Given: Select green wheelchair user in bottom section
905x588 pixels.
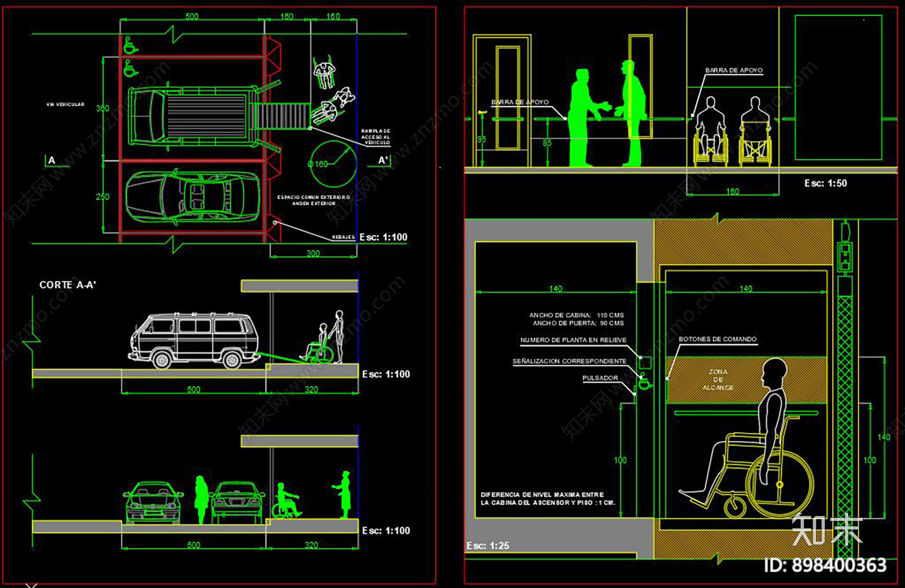Looking at the screenshot, I should coord(286,501).
